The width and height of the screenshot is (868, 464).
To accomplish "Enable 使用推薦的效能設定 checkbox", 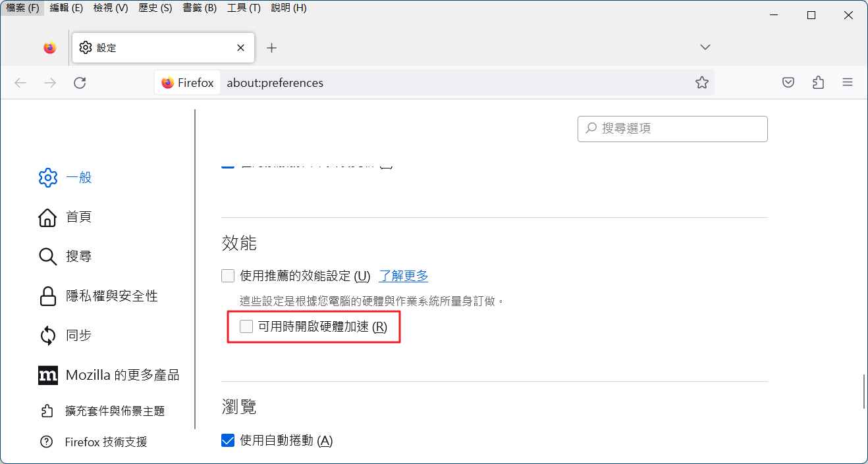I will click(228, 276).
